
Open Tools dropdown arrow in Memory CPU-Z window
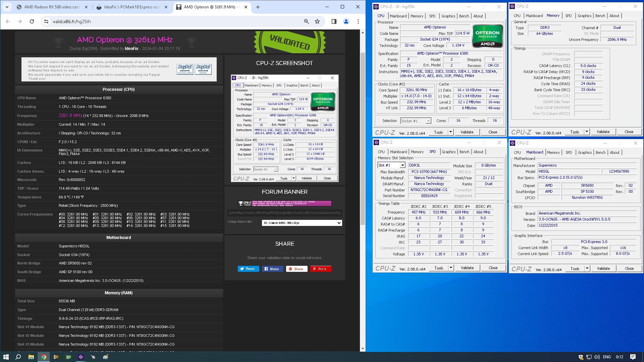[587, 132]
